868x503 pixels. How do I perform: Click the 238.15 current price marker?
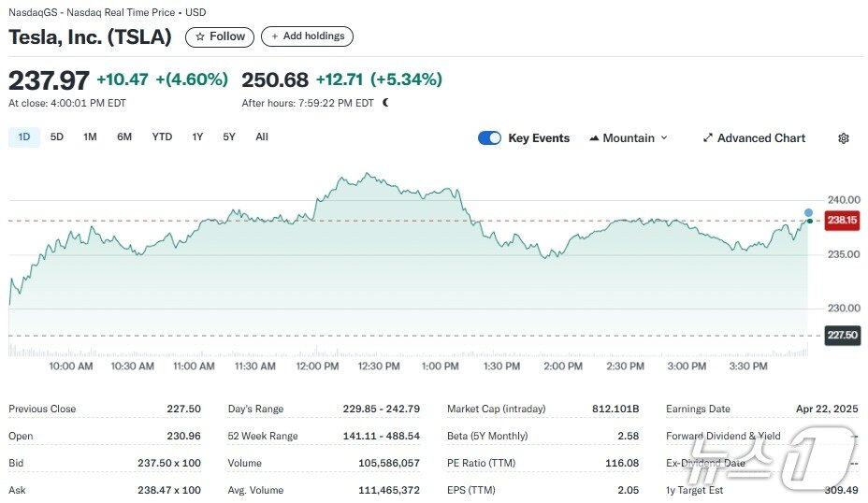(841, 221)
